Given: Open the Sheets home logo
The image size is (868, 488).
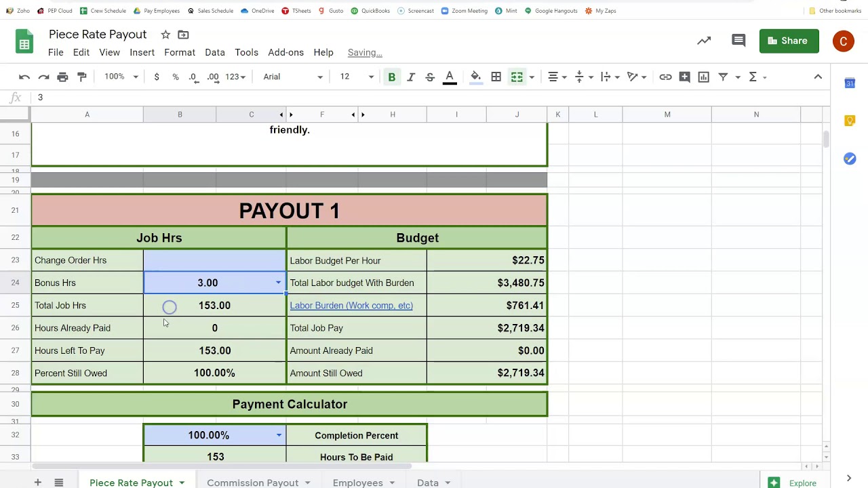Looking at the screenshot, I should click(24, 42).
